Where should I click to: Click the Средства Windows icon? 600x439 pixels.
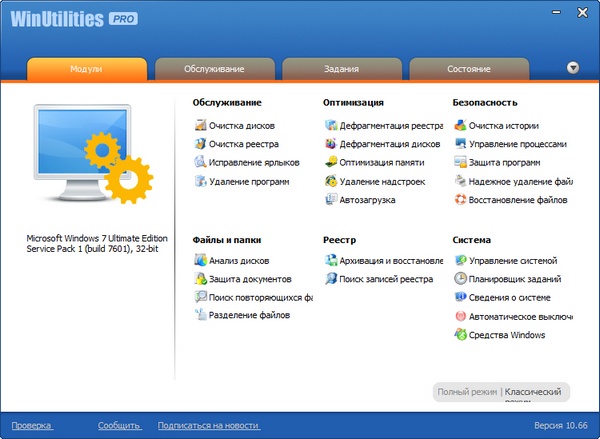point(460,335)
